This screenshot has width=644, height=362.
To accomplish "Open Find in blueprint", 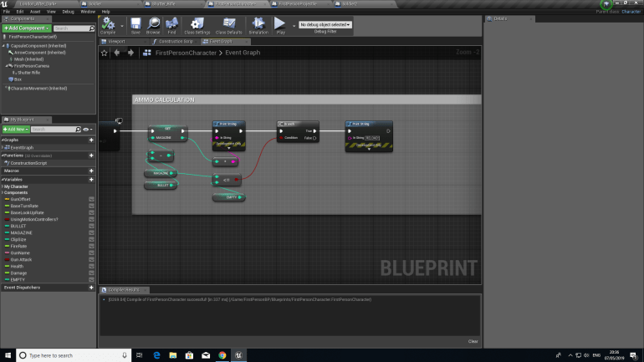I will pyautogui.click(x=171, y=25).
